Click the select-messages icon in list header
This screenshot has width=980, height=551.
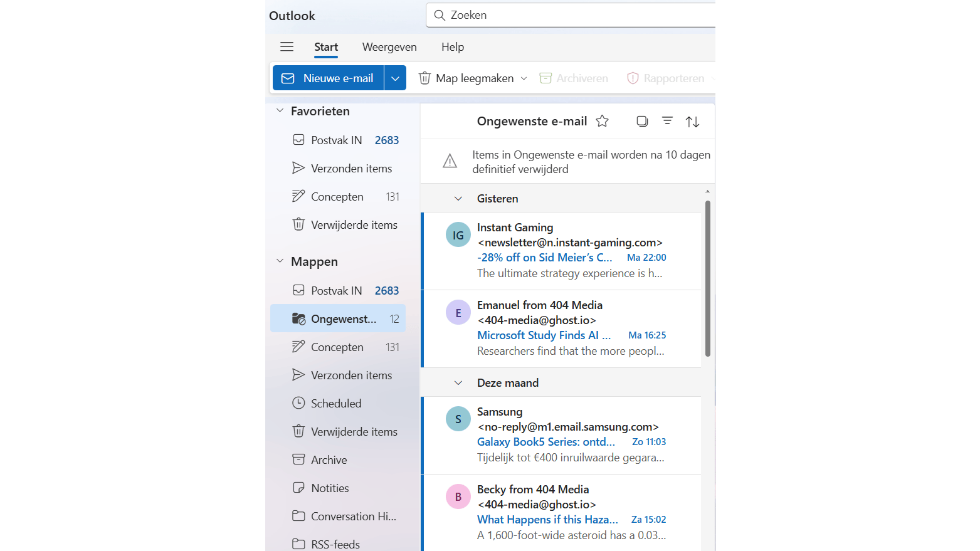pyautogui.click(x=642, y=121)
